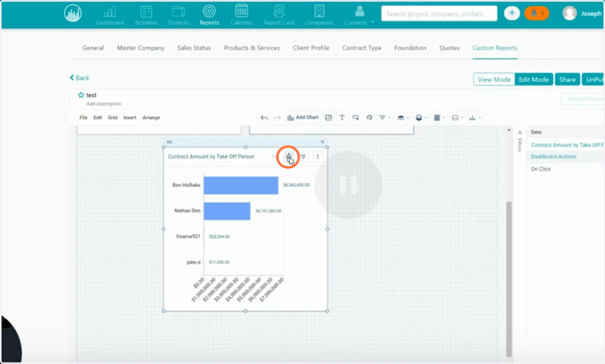Image resolution: width=605 pixels, height=364 pixels.
Task: Open the Sales Status tab
Action: [x=194, y=48]
